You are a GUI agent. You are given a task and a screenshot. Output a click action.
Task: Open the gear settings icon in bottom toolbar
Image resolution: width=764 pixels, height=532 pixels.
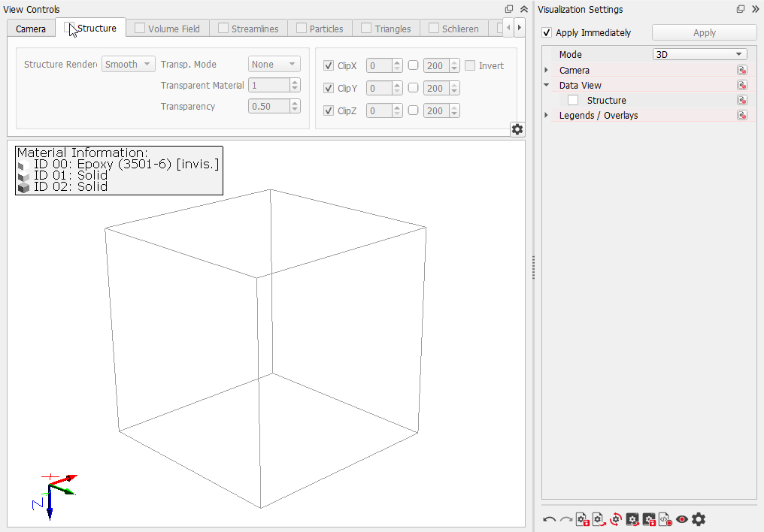click(x=699, y=519)
